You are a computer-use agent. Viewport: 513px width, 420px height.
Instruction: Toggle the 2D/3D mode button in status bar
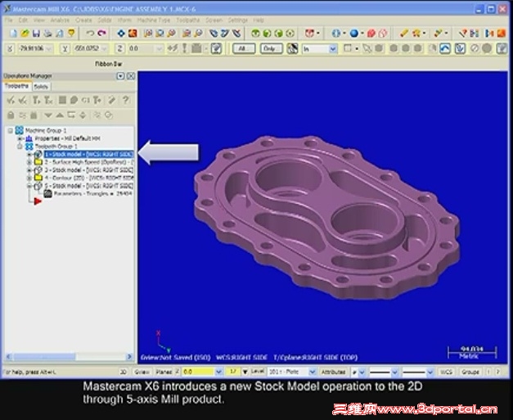coord(124,372)
